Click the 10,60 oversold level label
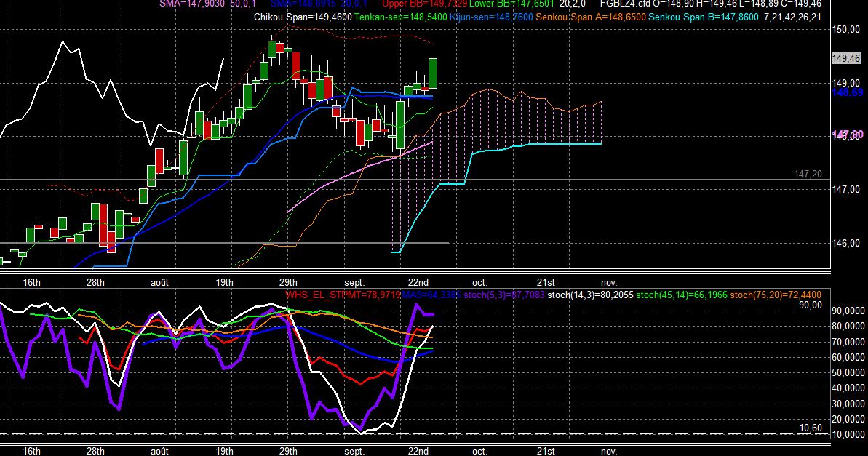868x456 pixels. (x=811, y=428)
